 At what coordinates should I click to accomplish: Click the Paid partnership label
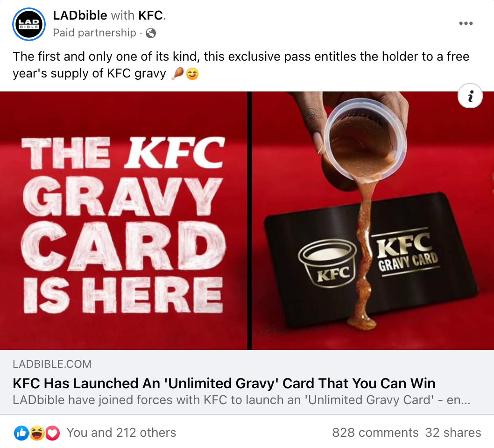coord(94,33)
